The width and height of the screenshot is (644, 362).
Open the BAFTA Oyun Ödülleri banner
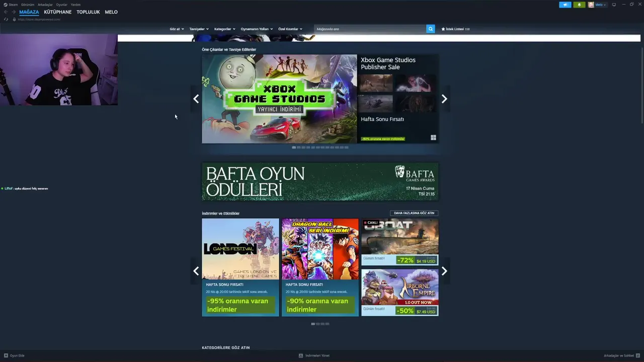point(320,182)
